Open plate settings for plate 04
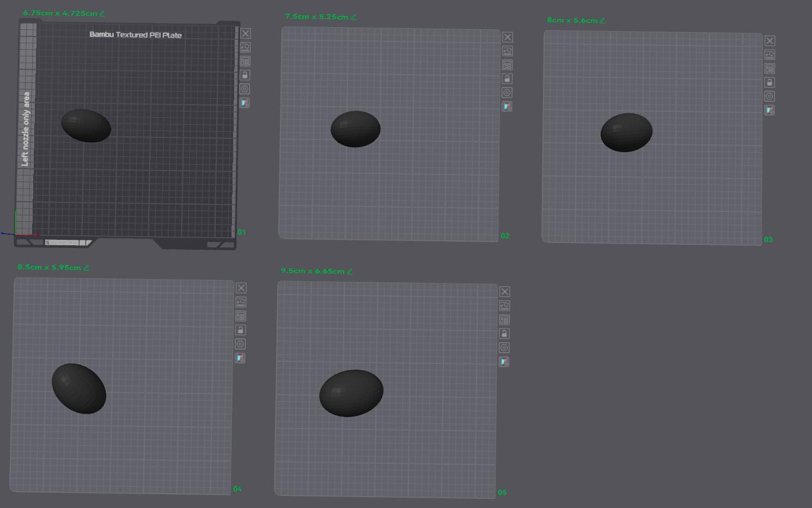812x508 pixels. click(240, 344)
